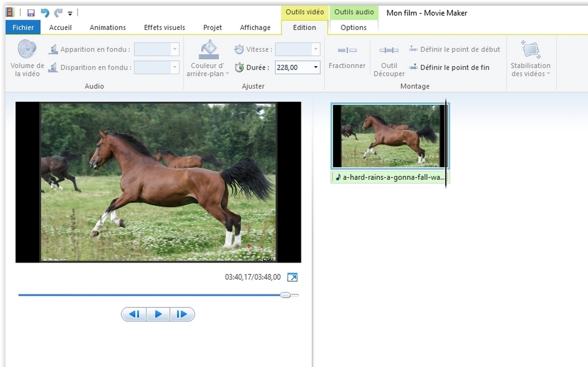The image size is (588, 367).
Task: Expand the quick access toolbar customize arrow
Action: tap(70, 13)
